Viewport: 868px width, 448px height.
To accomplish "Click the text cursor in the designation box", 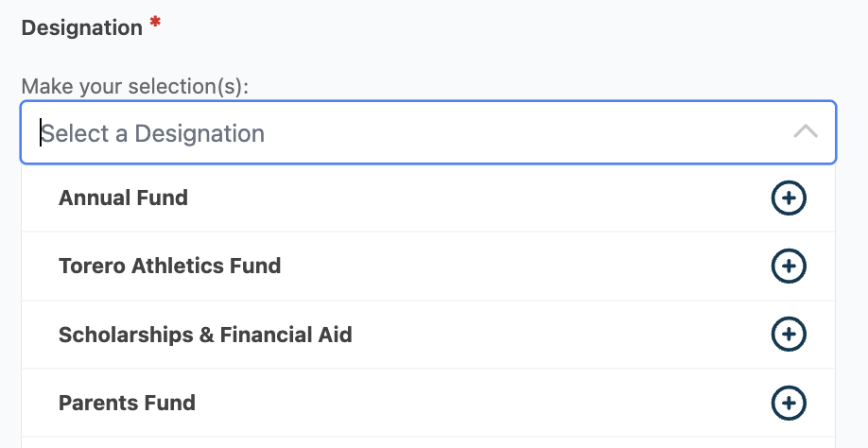I will point(41,133).
